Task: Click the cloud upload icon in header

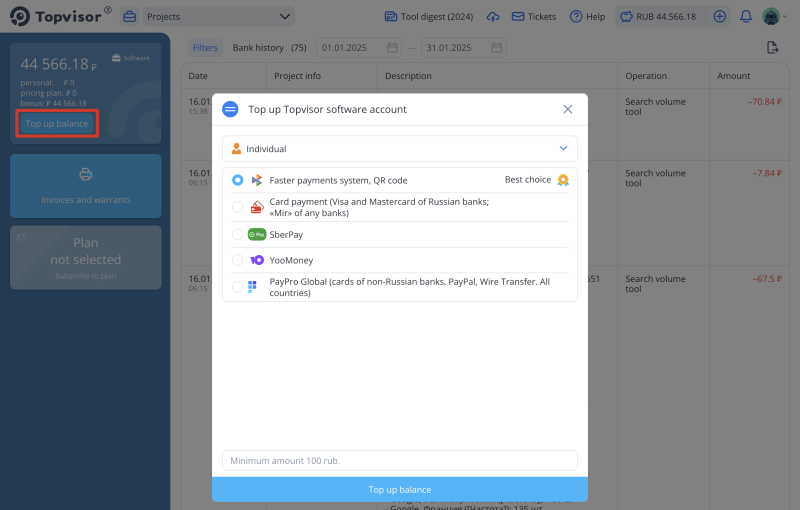Action: coord(493,17)
